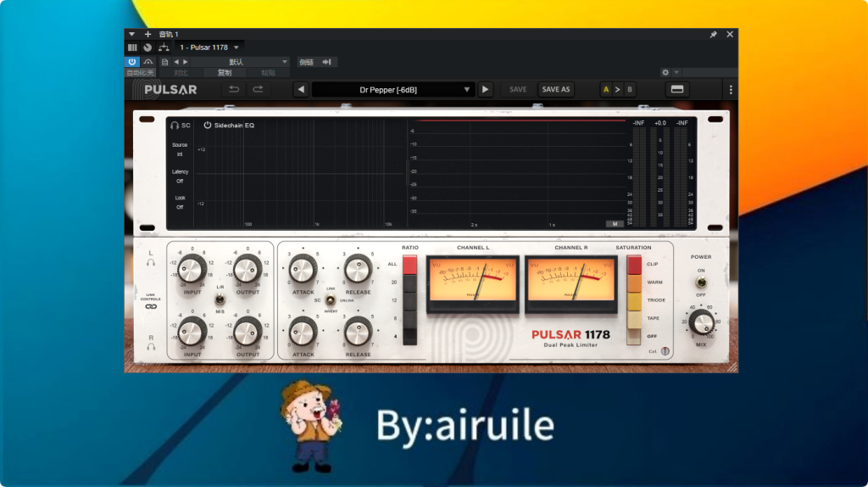Select the ratio 4 button
This screenshot has width=868, height=487.
pyautogui.click(x=409, y=336)
